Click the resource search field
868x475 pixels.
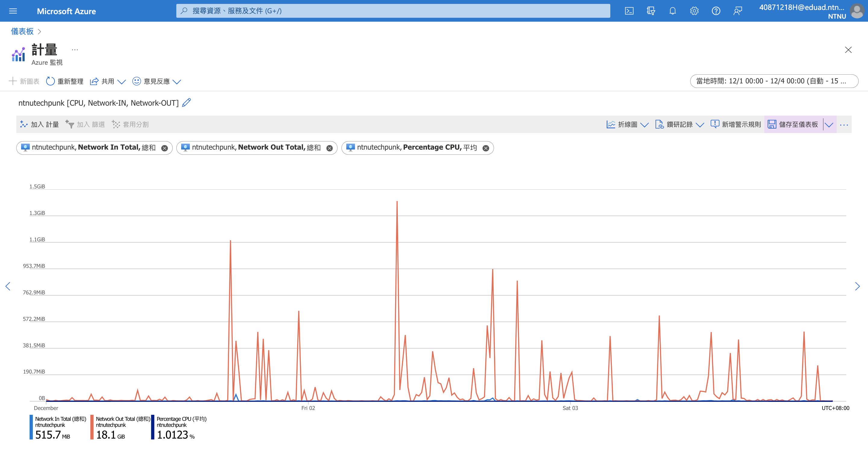tap(392, 11)
